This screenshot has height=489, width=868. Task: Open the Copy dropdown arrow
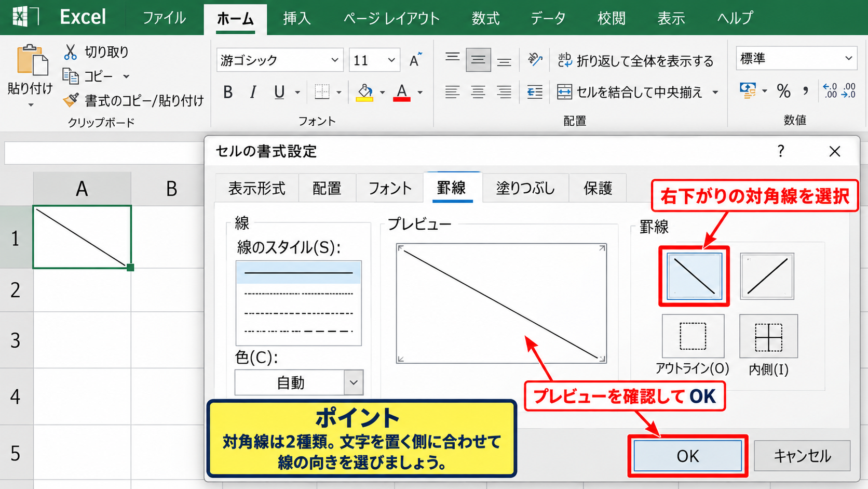coord(126,76)
